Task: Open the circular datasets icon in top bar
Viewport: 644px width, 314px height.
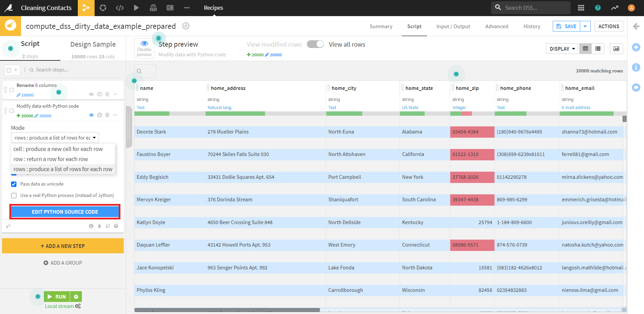Action: coord(103,8)
